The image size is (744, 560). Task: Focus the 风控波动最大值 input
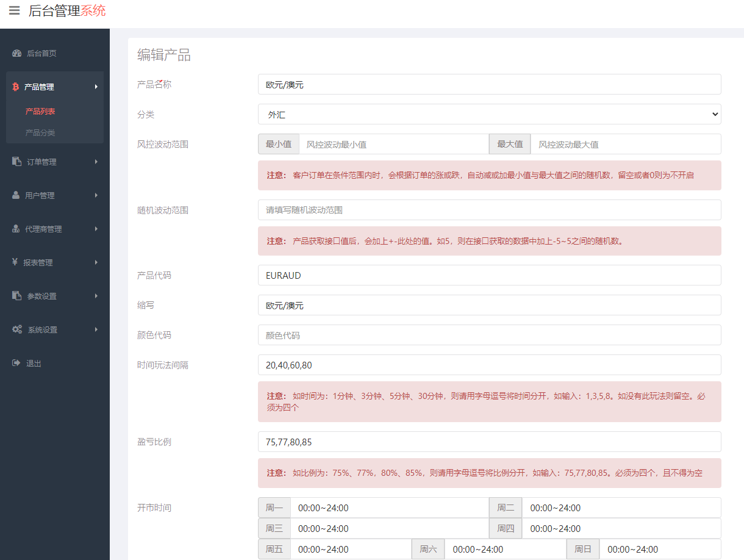tap(626, 144)
